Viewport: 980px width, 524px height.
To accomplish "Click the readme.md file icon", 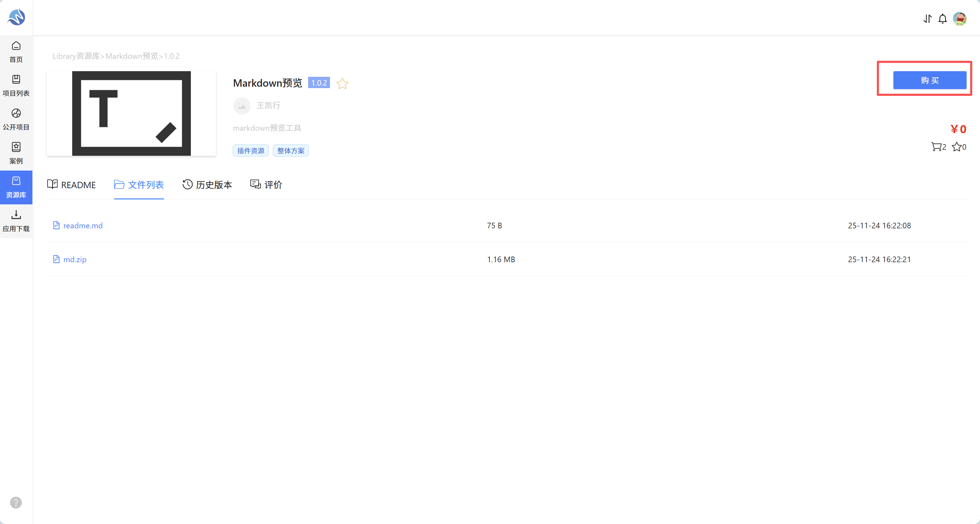I will pyautogui.click(x=56, y=226).
